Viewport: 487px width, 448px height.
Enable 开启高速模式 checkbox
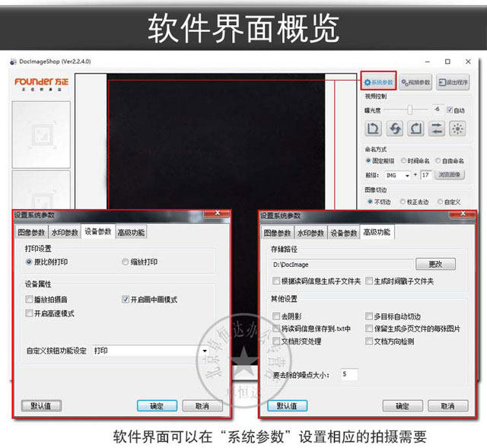[29, 313]
